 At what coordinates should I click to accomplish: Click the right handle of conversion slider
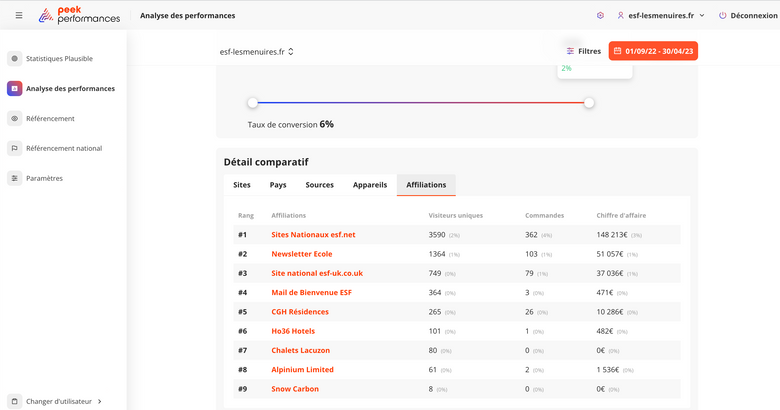point(589,103)
